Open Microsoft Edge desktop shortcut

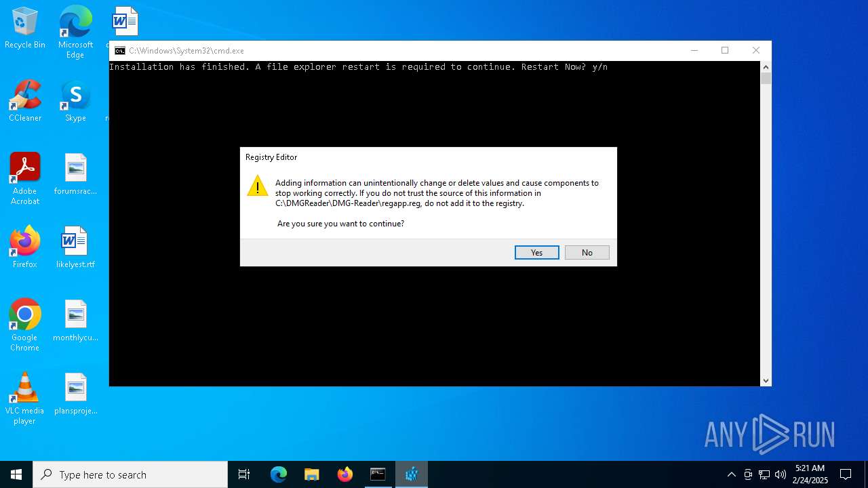coord(75,33)
